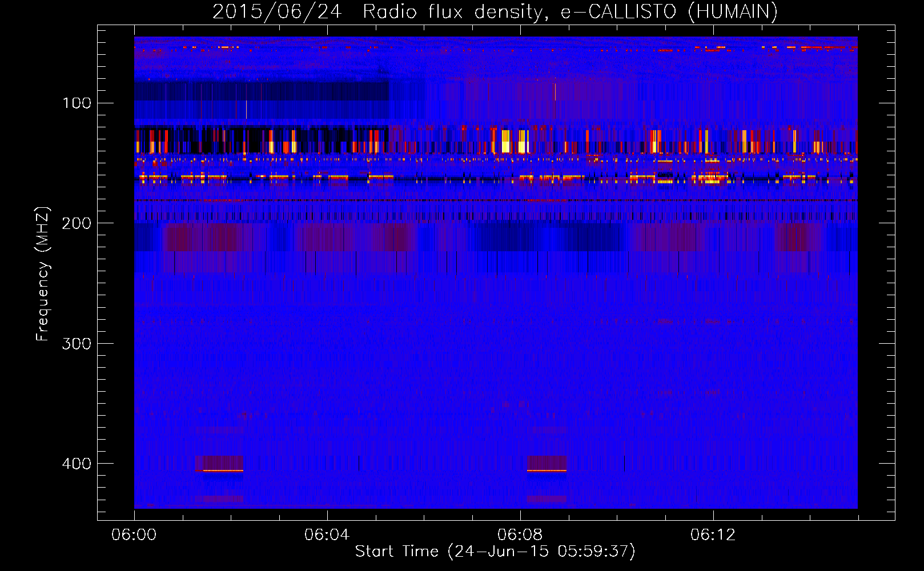Select the 100 frequency tick label

tap(77, 103)
